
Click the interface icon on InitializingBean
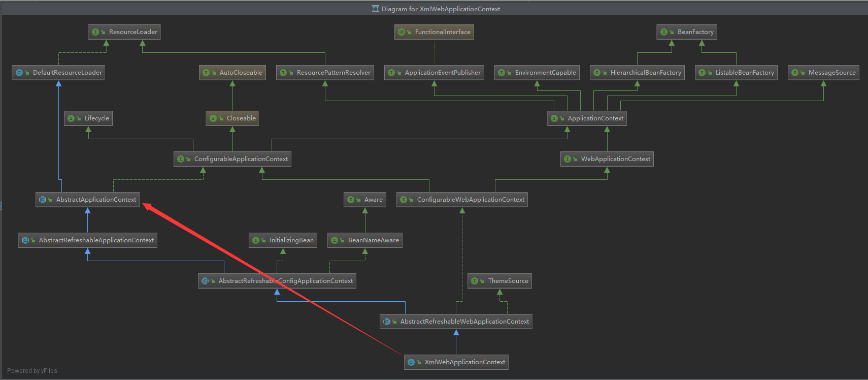256,240
